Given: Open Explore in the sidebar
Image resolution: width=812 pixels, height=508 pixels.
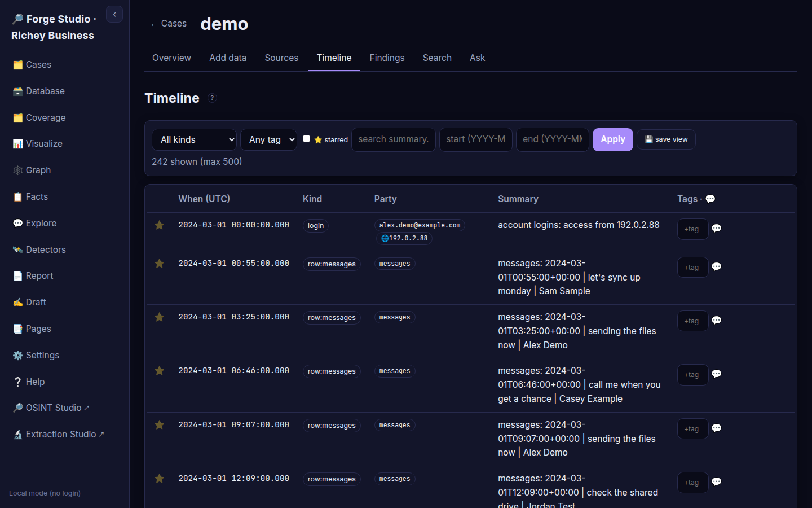Looking at the screenshot, I should 64,223.
